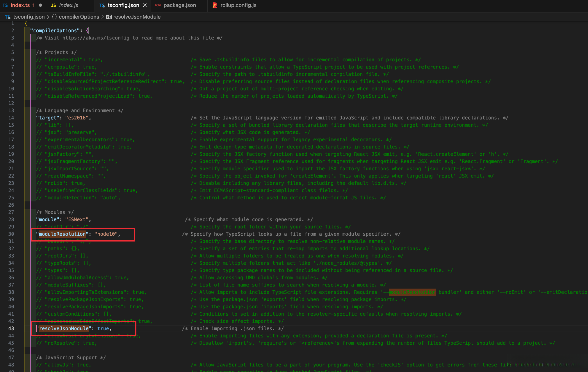
Task: Click the tsconfig gear icon in the breadcrumb
Action: tap(8, 17)
